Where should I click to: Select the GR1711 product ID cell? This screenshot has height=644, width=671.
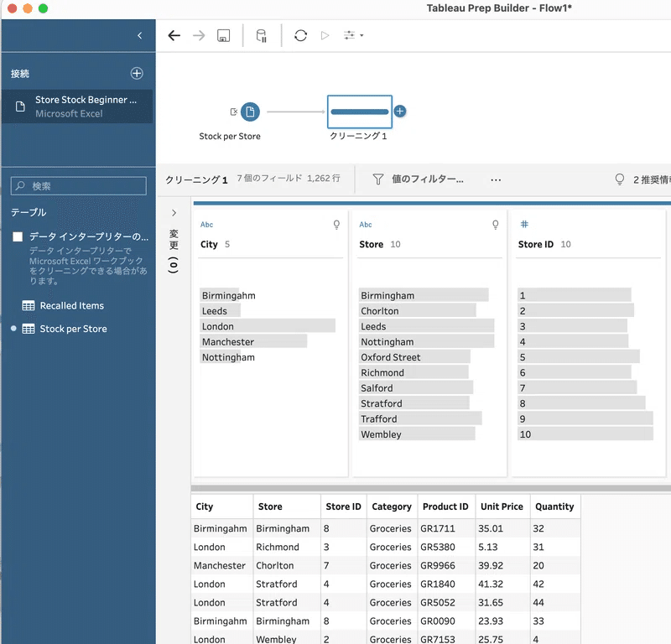446,528
